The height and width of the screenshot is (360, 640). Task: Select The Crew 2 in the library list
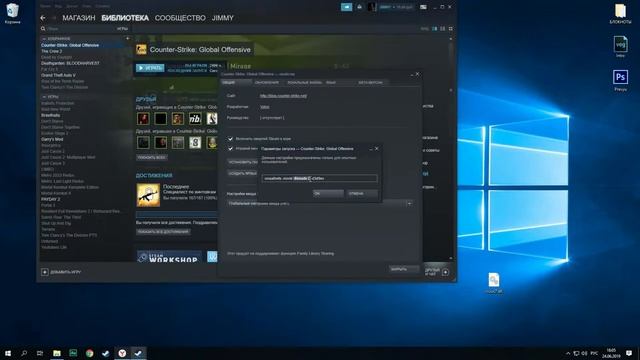51,51
